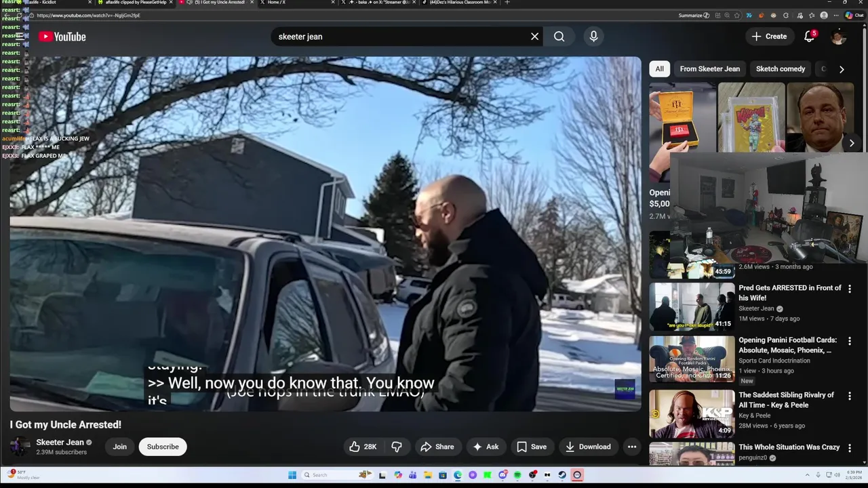Viewport: 868px width, 488px height.
Task: Open YouTube notifications bell
Action: tap(809, 37)
